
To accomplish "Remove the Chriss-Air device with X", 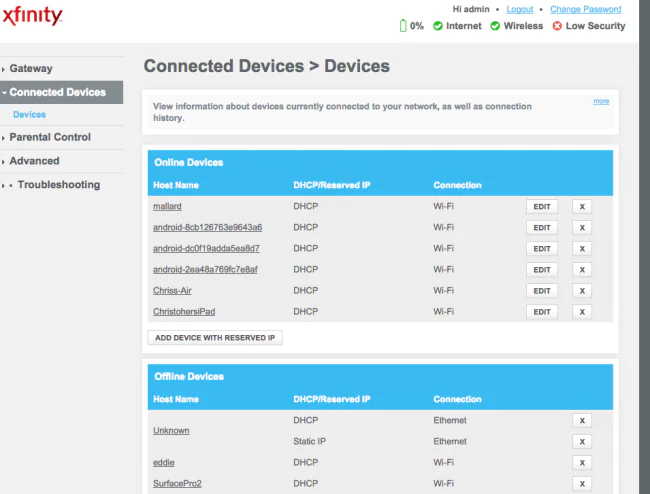I will 581,291.
